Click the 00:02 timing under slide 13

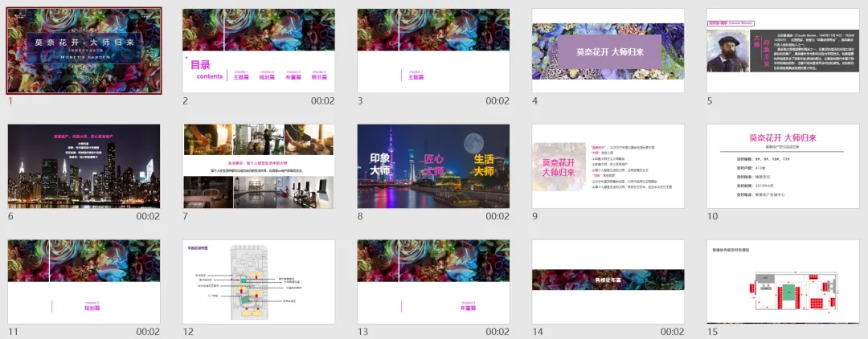pos(497,332)
